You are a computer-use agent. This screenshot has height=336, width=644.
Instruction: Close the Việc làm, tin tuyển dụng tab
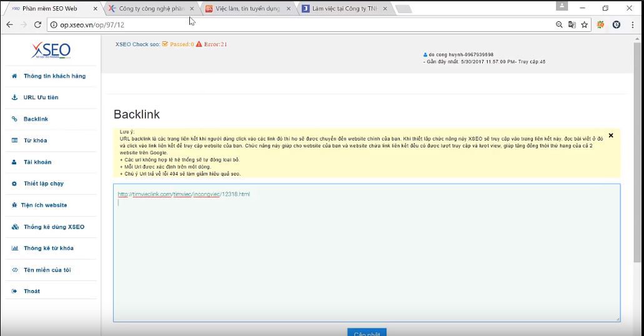[x=289, y=8]
